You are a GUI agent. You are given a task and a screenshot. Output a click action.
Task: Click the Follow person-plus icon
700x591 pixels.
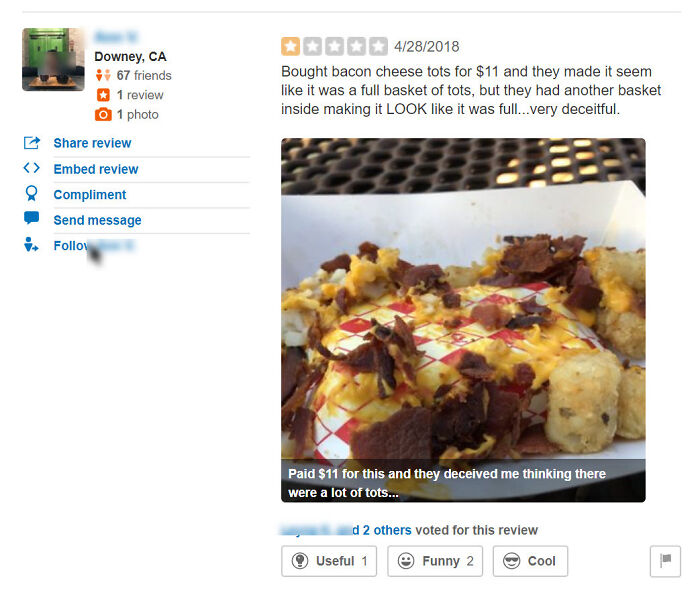(31, 244)
